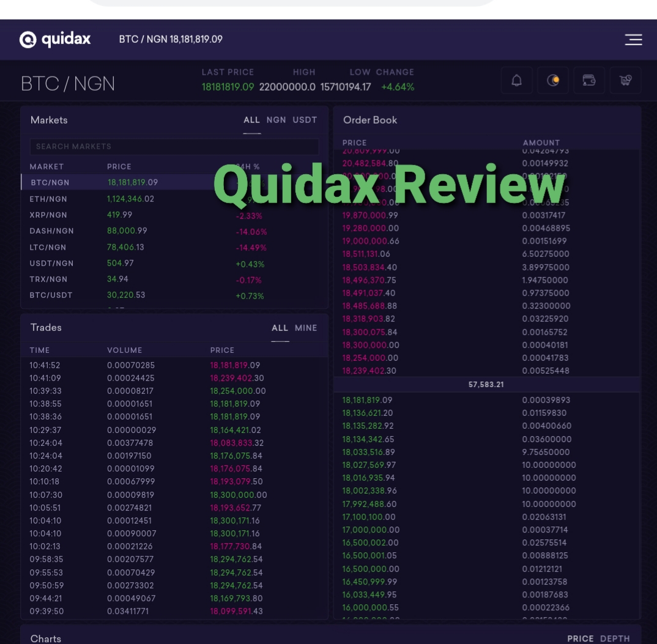Image resolution: width=657 pixels, height=644 pixels.
Task: Click the last price 18181819.09
Action: [x=228, y=87]
